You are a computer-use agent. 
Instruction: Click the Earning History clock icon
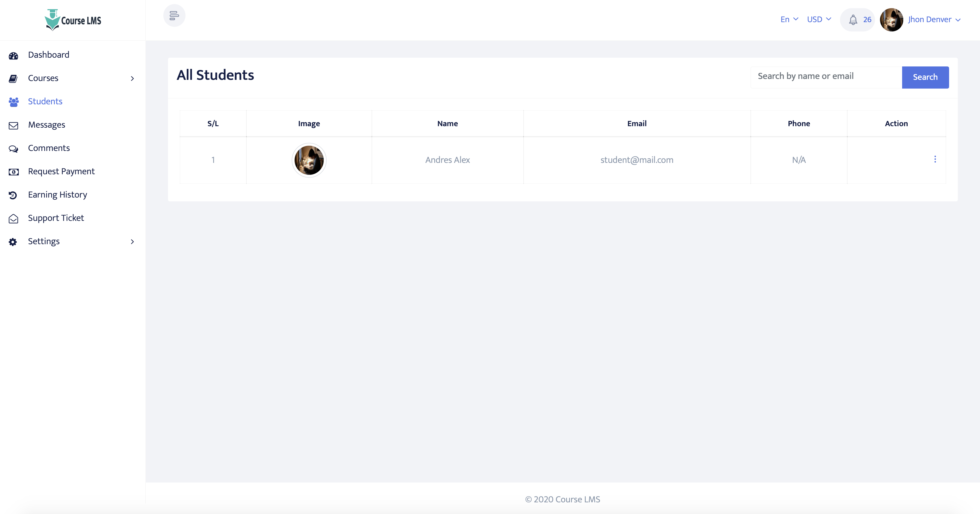coord(13,195)
